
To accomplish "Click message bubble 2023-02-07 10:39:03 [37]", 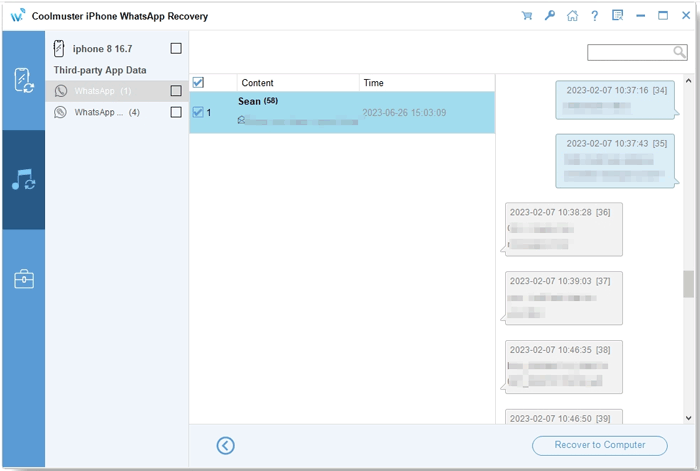I will (563, 298).
